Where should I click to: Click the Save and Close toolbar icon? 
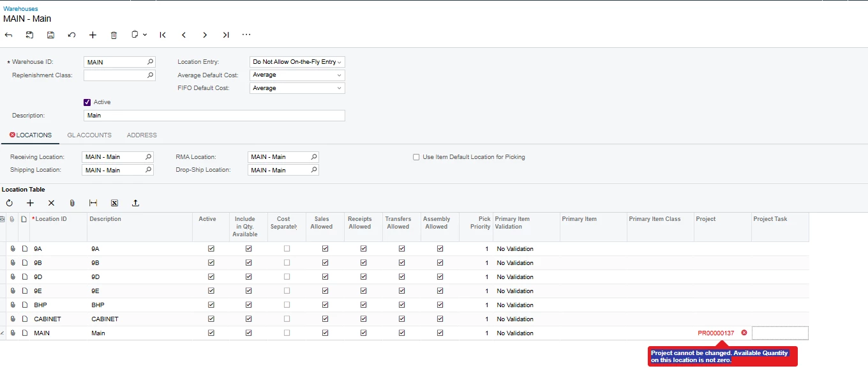click(29, 35)
